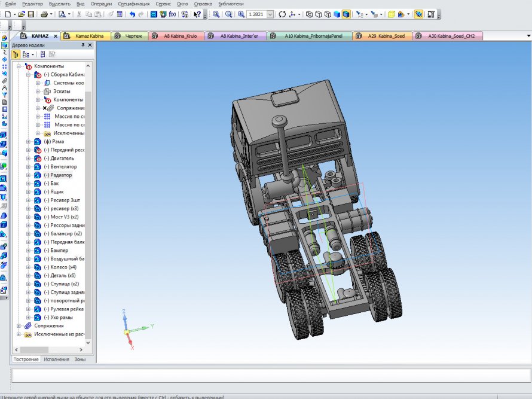
Task: Switch to shaded display without edges
Action: click(x=337, y=14)
